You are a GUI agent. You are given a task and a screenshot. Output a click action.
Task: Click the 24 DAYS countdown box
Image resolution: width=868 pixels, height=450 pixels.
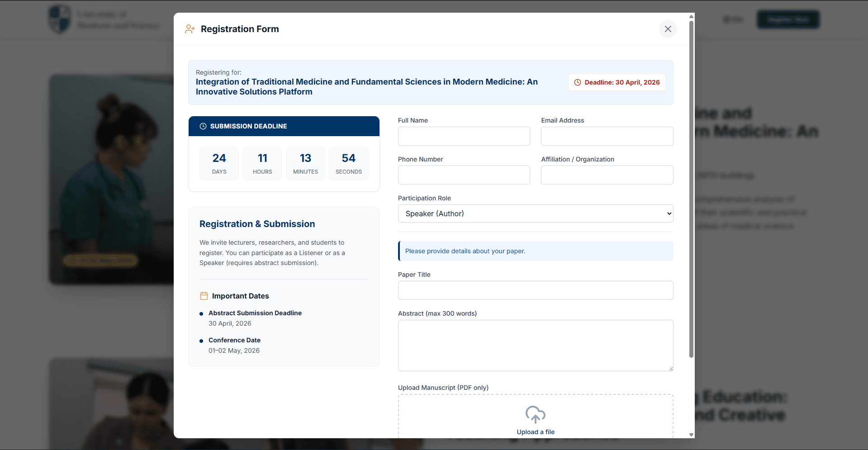click(219, 164)
